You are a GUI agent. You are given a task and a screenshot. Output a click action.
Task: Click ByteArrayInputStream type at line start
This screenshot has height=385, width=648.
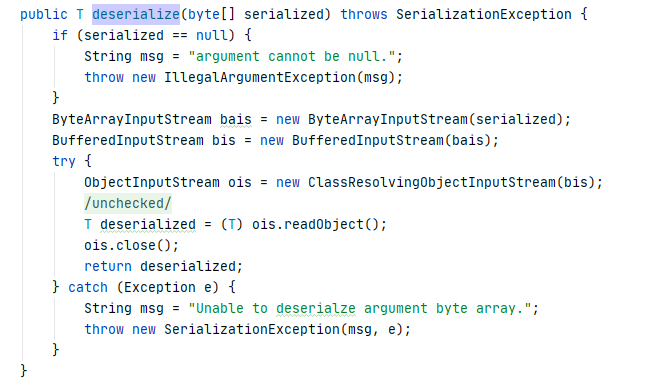coord(131,119)
